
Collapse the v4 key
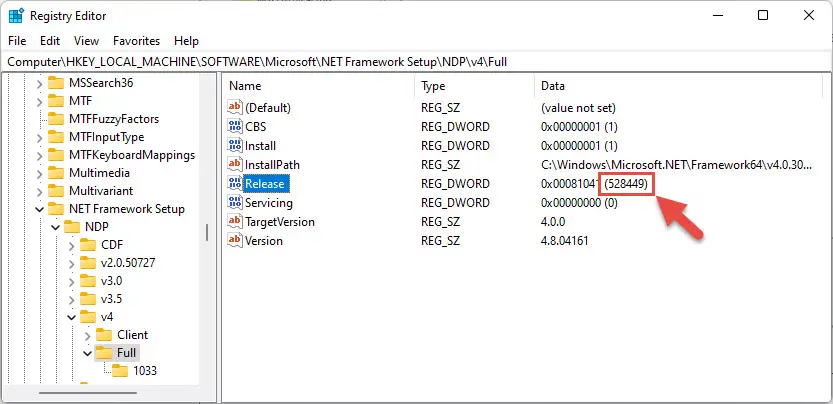coord(72,317)
